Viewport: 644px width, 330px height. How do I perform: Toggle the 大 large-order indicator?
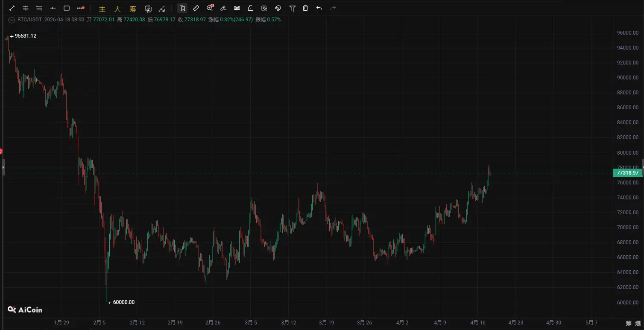[117, 9]
